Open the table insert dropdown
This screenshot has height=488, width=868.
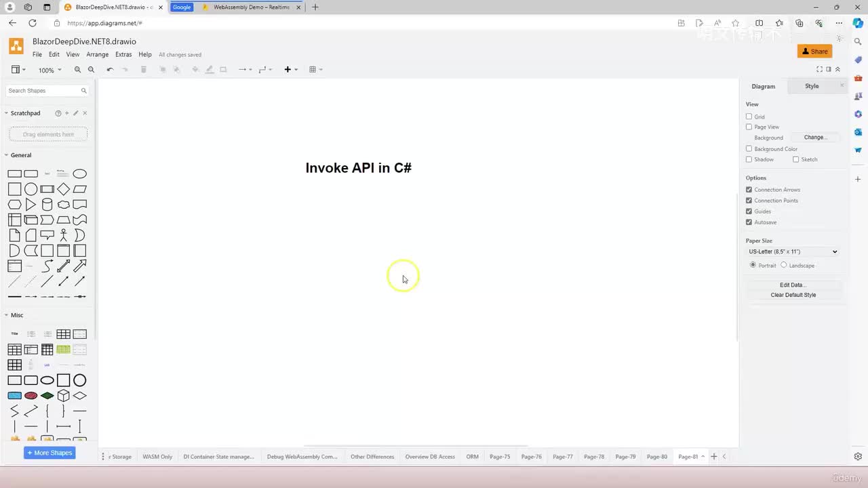coord(315,69)
